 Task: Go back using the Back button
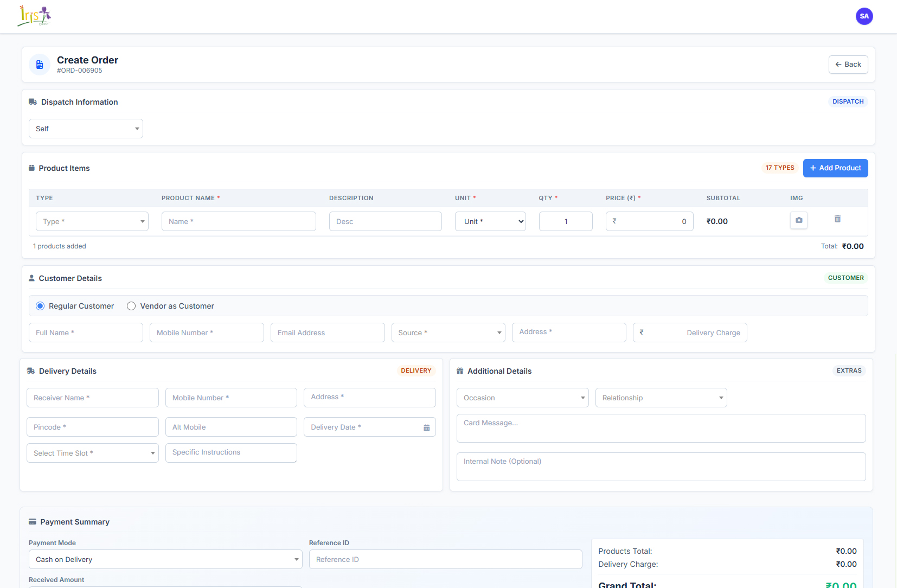click(848, 65)
